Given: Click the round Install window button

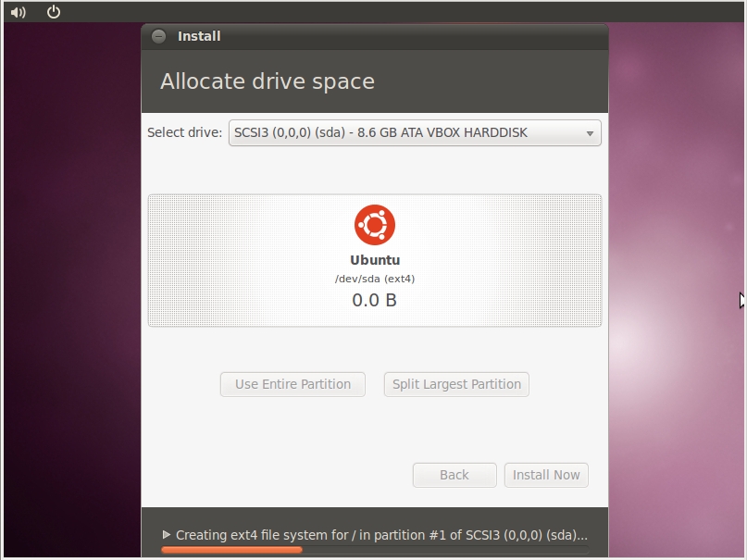Looking at the screenshot, I should click(158, 36).
